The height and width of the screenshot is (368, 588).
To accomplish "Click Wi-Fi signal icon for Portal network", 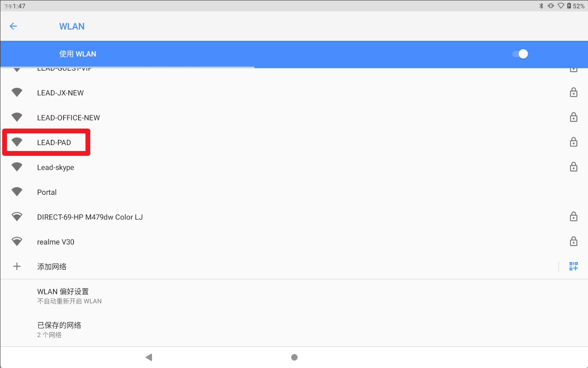I will (17, 192).
